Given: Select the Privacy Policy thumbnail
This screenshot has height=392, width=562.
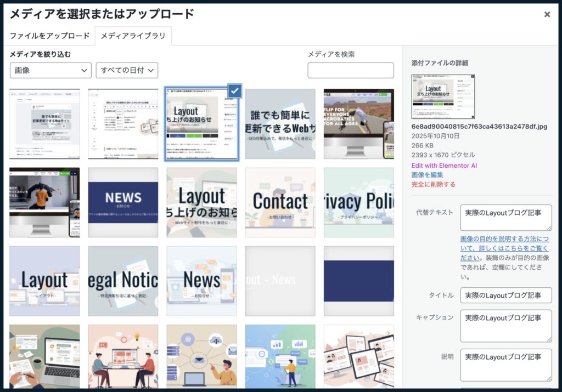Looking at the screenshot, I should [x=359, y=202].
